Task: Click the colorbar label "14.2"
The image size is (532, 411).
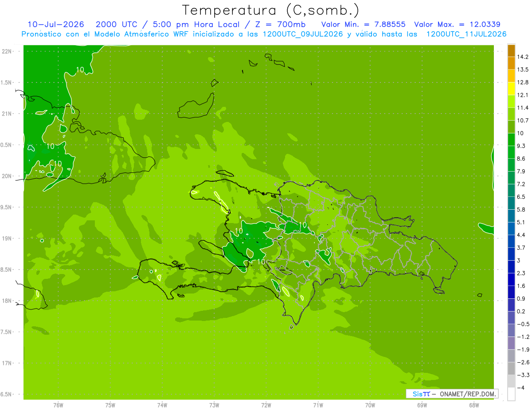Action: 523,57
